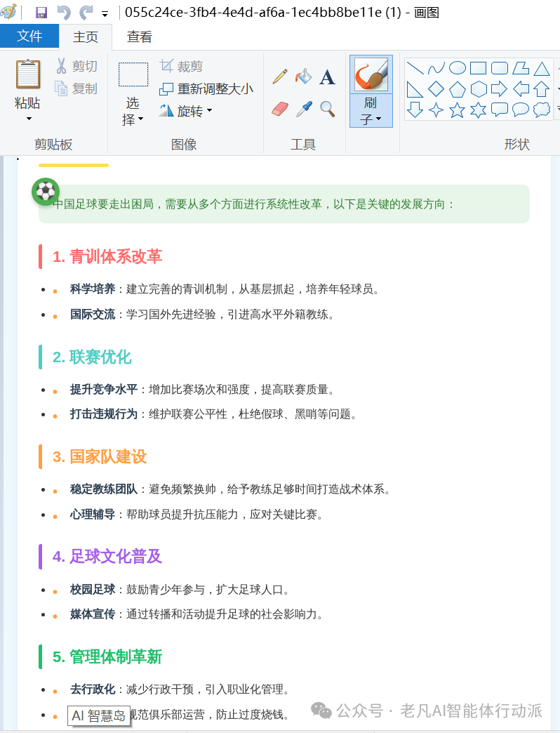
Task: Choose the Cloud callout shape
Action: coord(542,110)
